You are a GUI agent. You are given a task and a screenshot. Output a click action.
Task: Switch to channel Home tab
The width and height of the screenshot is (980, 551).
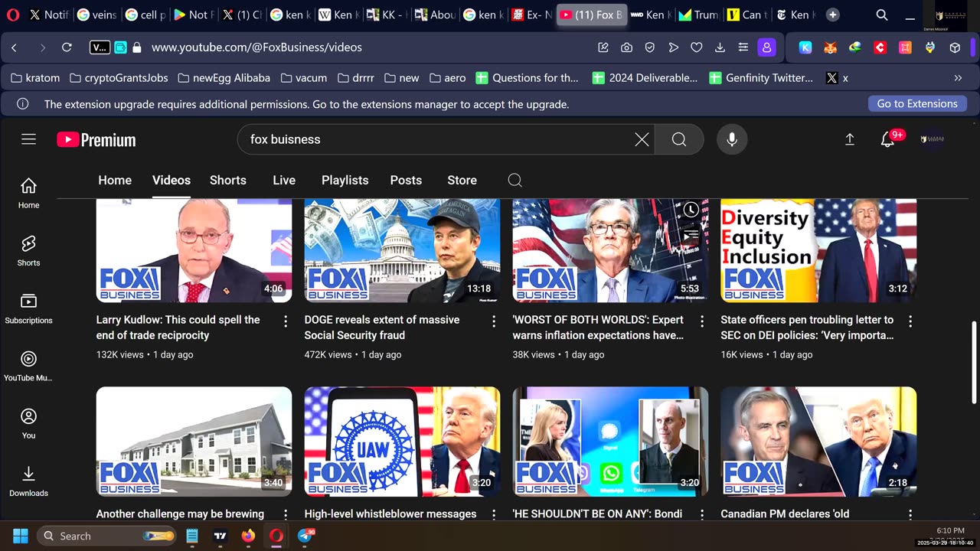click(115, 180)
